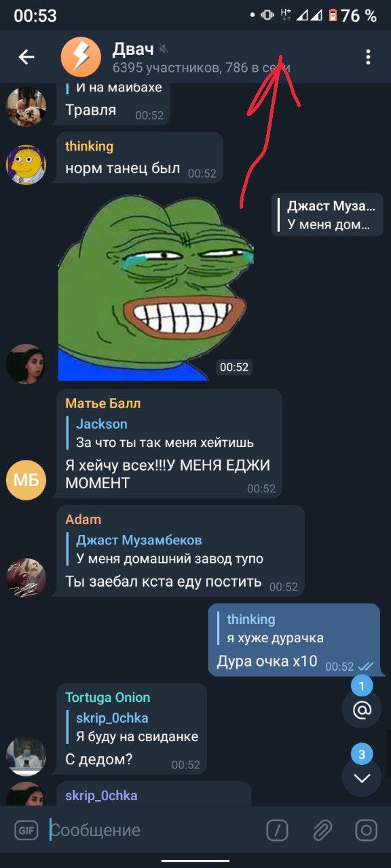Tap the bot commands slash icon
This screenshot has width=391, height=868.
(x=277, y=830)
